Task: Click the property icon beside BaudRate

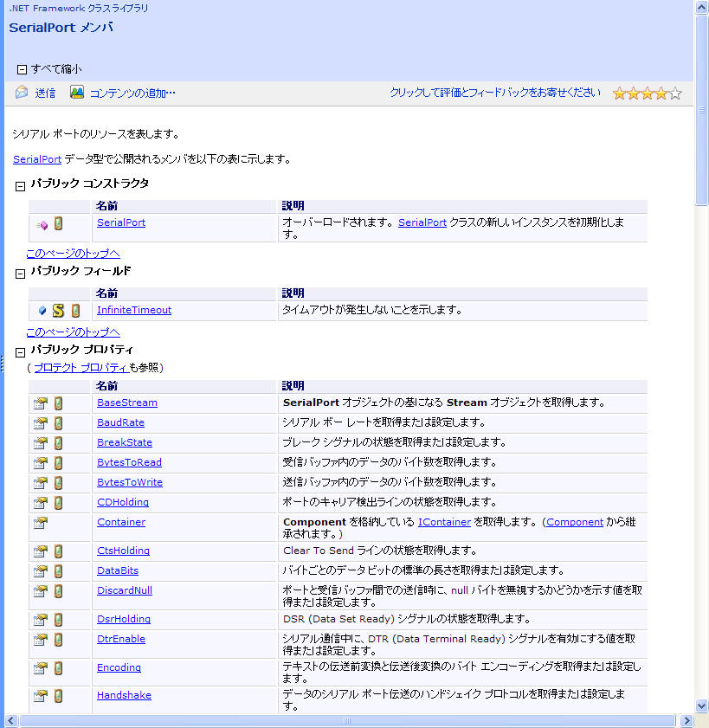Action: point(41,423)
